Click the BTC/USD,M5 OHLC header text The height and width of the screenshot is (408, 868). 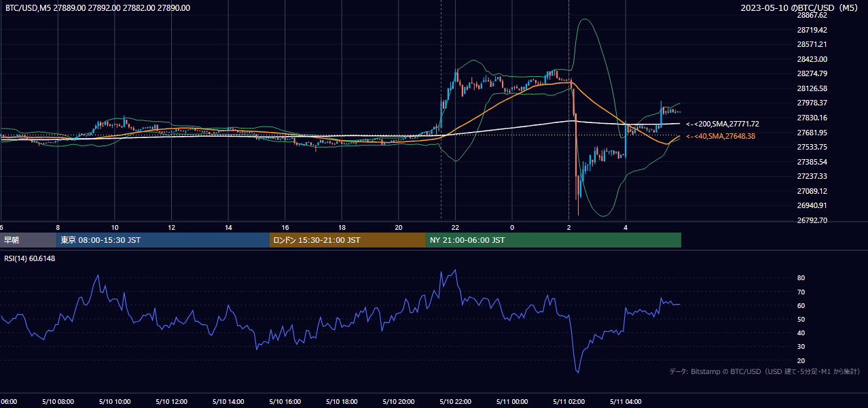[98, 8]
